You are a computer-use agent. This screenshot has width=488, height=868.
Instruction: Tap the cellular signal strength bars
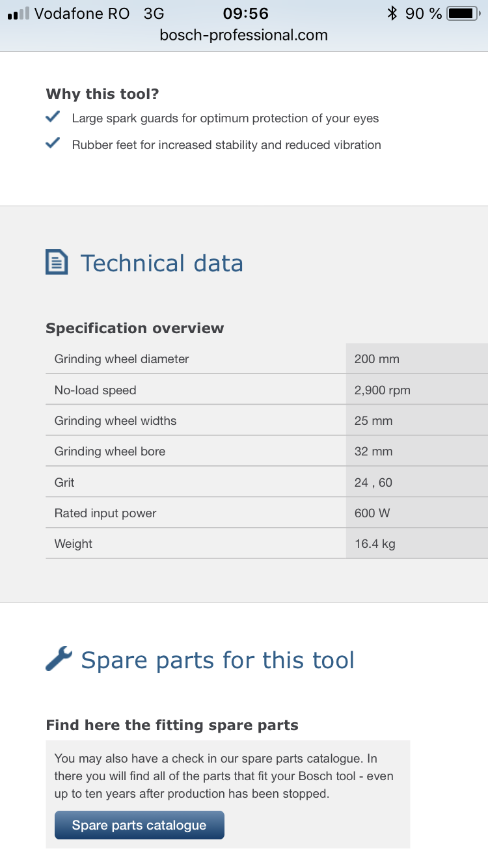click(x=18, y=13)
